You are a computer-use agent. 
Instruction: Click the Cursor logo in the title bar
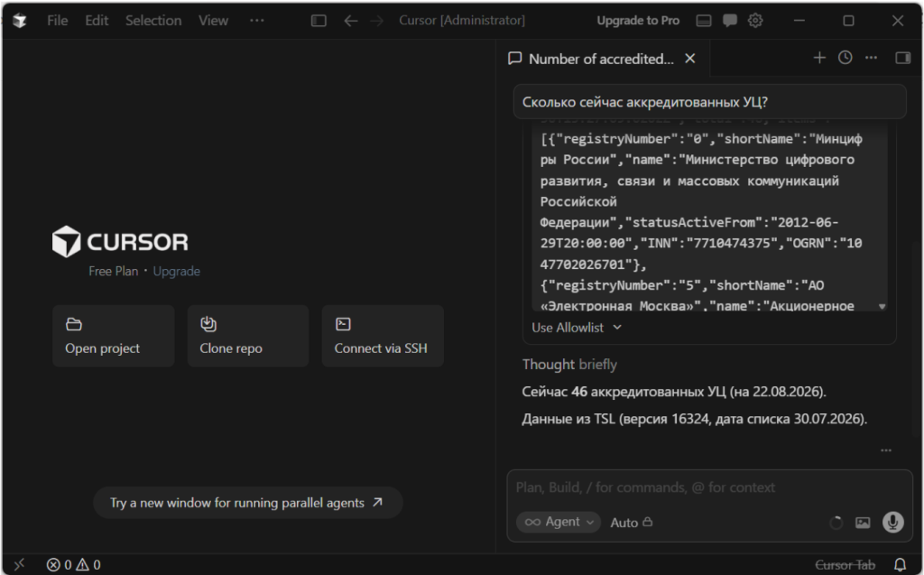20,21
